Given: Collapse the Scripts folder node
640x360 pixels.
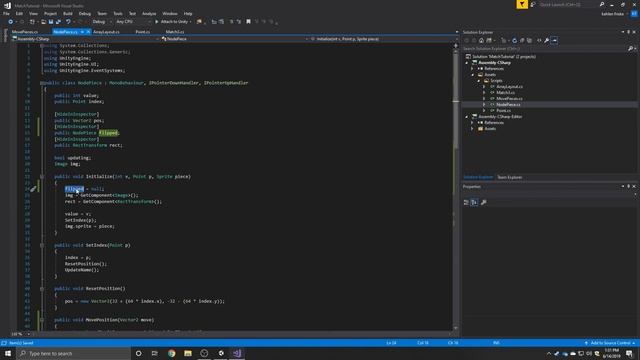Looking at the screenshot, I should (479, 81).
